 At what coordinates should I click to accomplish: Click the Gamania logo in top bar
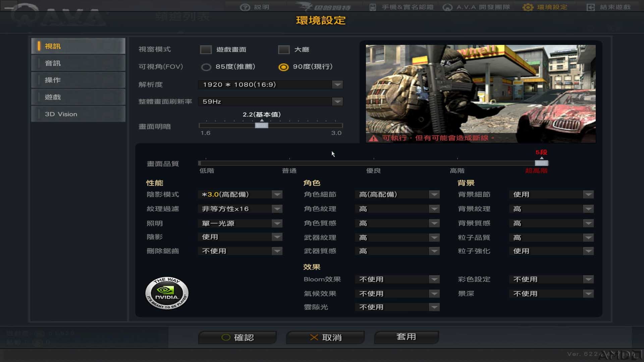[x=324, y=7]
